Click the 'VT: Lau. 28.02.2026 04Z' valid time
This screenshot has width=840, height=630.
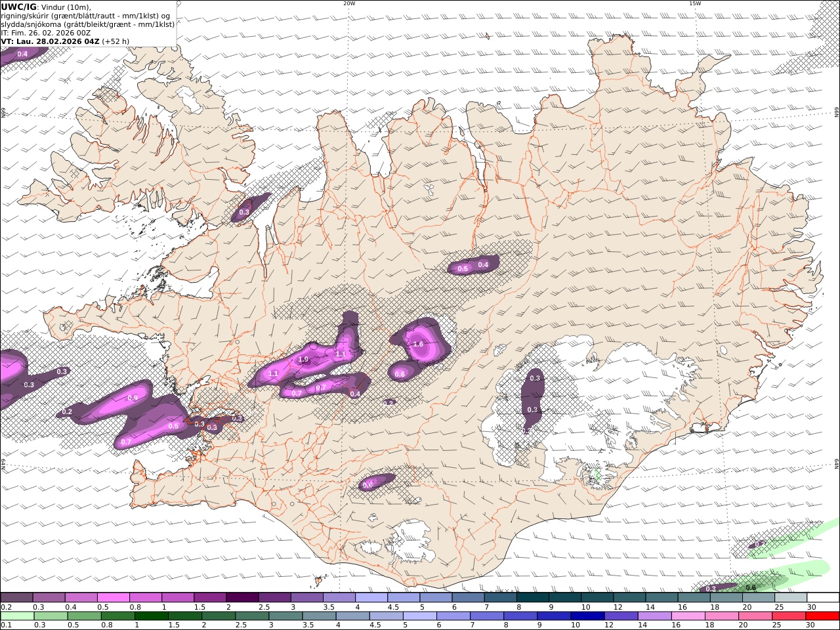50,41
